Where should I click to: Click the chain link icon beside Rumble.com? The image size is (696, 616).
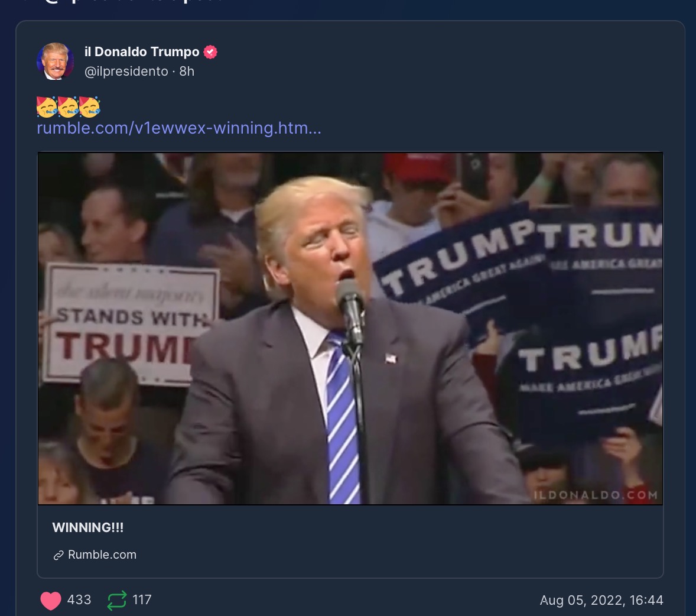click(58, 555)
